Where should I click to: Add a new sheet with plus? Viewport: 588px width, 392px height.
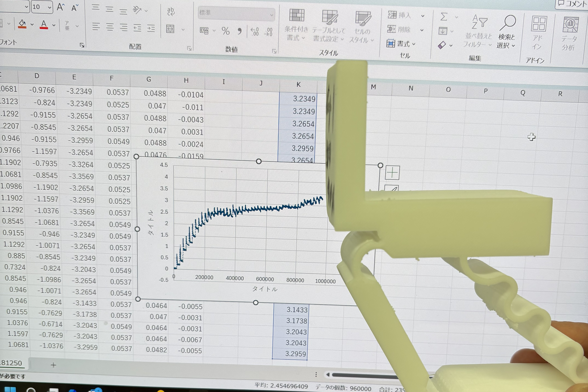pyautogui.click(x=54, y=365)
